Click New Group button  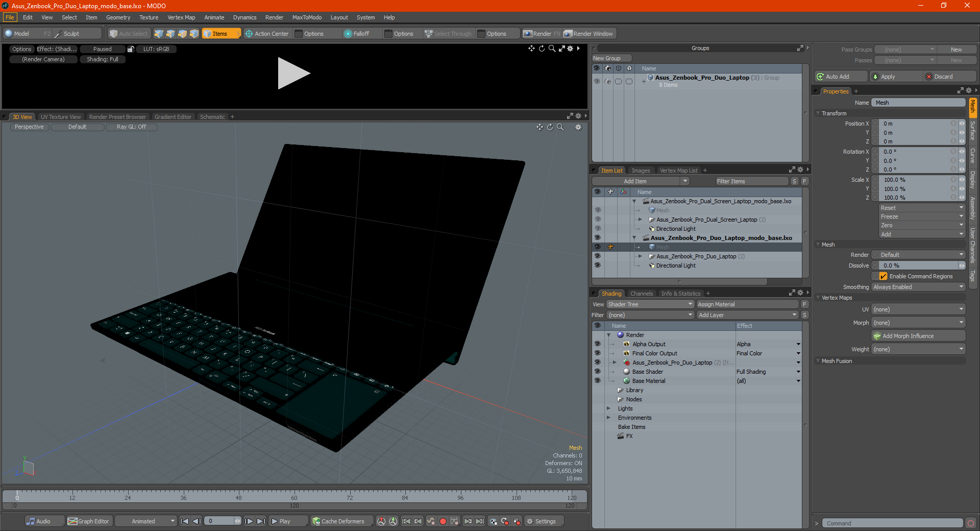[611, 58]
